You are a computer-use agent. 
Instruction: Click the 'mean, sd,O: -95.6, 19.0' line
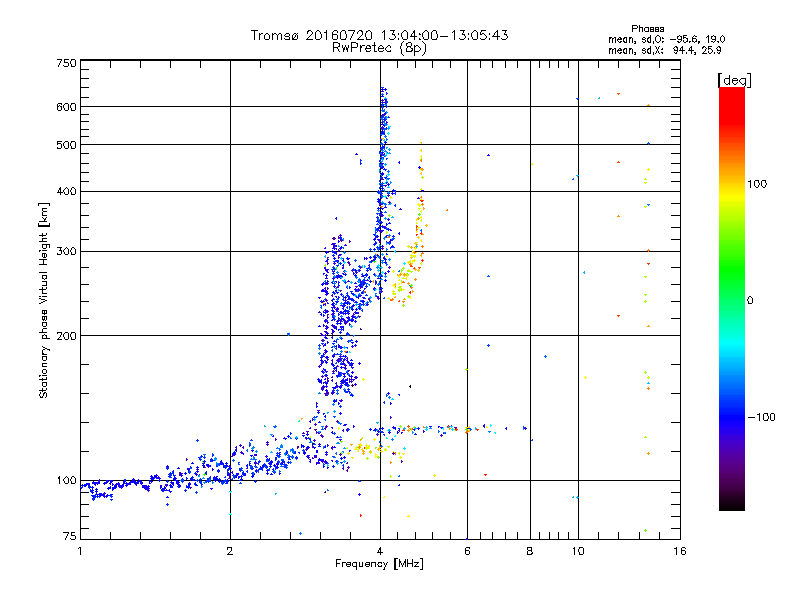666,39
